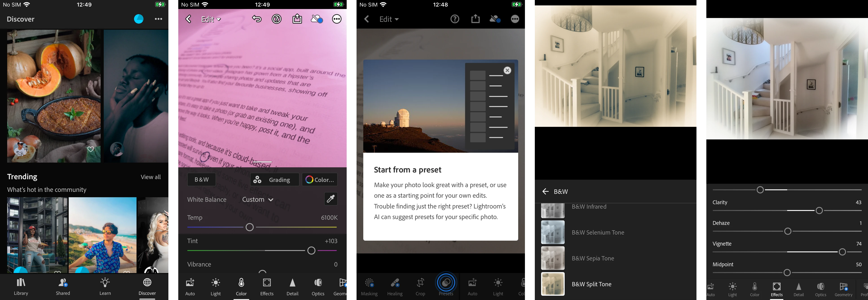The height and width of the screenshot is (300, 868).
Task: Tap the cloud sync icon in pink editor
Action: click(x=317, y=19)
